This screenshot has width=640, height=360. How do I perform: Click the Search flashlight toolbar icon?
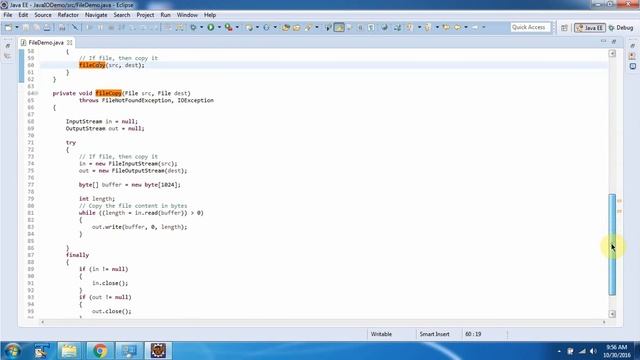pyautogui.click(x=309, y=27)
